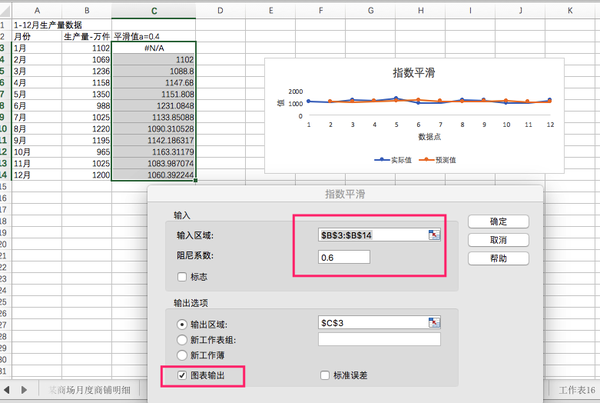Select column B header
The width and height of the screenshot is (600, 403).
click(87, 11)
